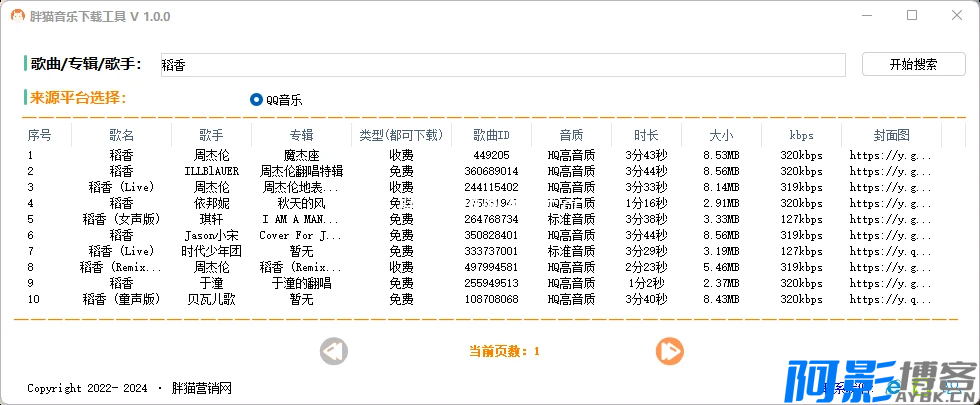Click size 2.91MB
980x405 pixels.
[721, 203]
